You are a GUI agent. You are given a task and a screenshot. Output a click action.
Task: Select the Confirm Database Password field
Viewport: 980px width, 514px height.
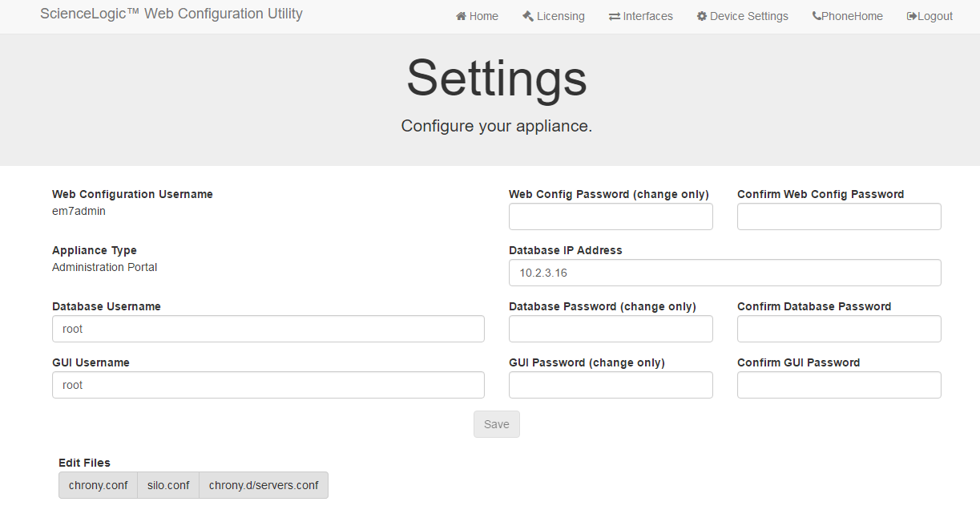tap(839, 329)
